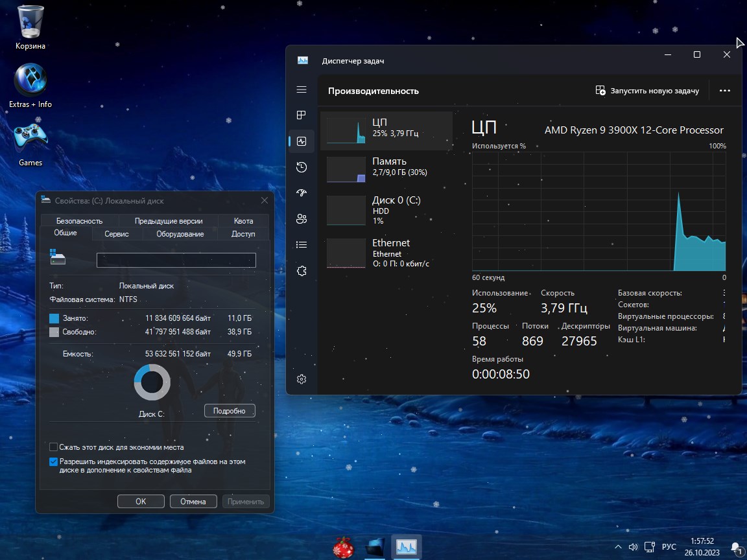The height and width of the screenshot is (560, 747).
Task: Switch to the Оборудование tab
Action: 180,234
